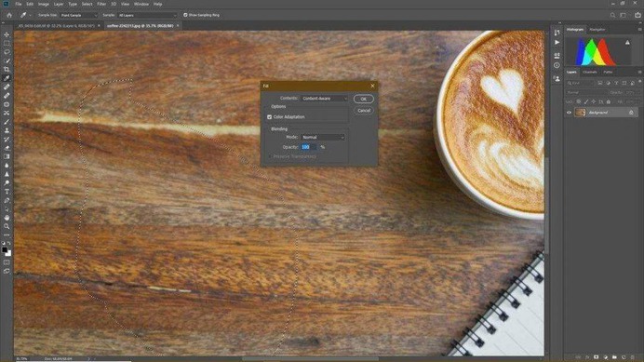
Task: Open the Sample Size dropdown
Action: click(x=79, y=15)
